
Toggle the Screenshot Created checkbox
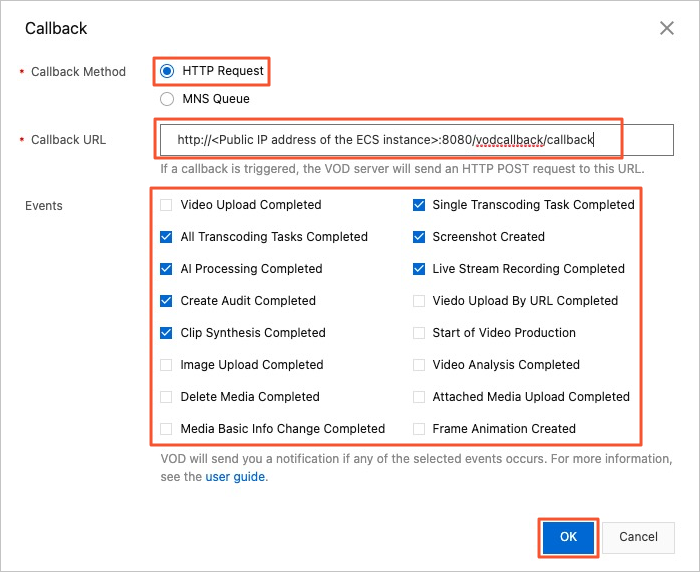click(x=419, y=237)
